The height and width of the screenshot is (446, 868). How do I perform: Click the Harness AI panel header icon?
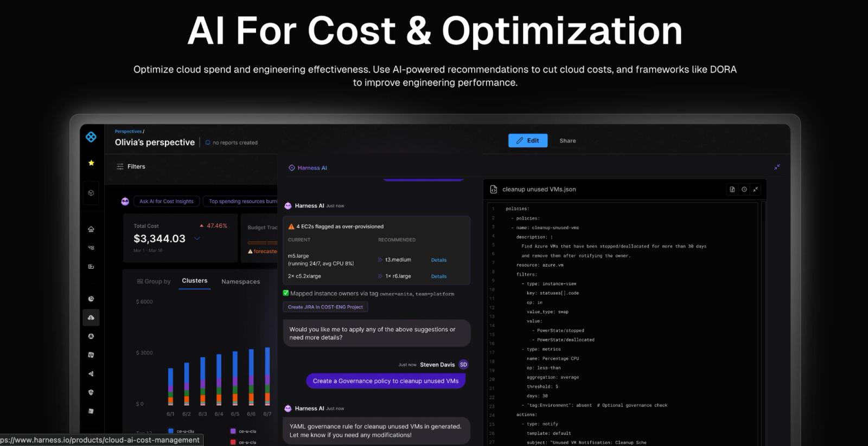point(292,168)
